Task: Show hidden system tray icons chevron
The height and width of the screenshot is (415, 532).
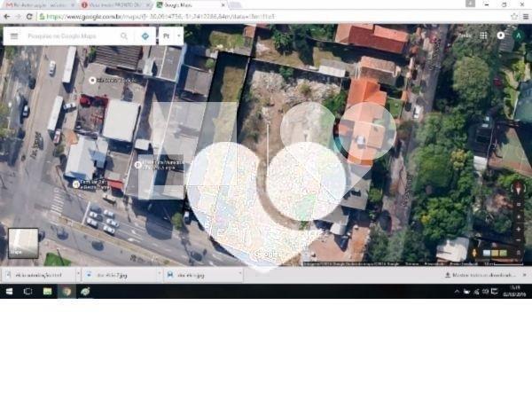Action: [x=457, y=292]
